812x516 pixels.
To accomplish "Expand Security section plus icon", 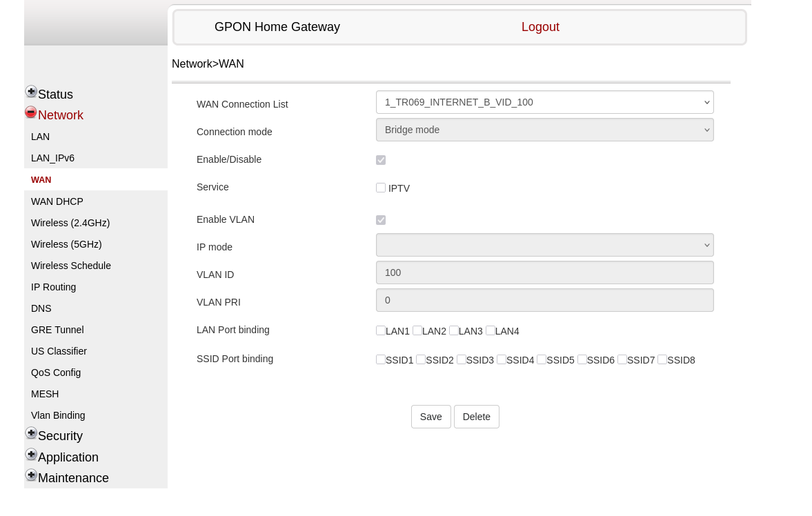I will tap(31, 433).
